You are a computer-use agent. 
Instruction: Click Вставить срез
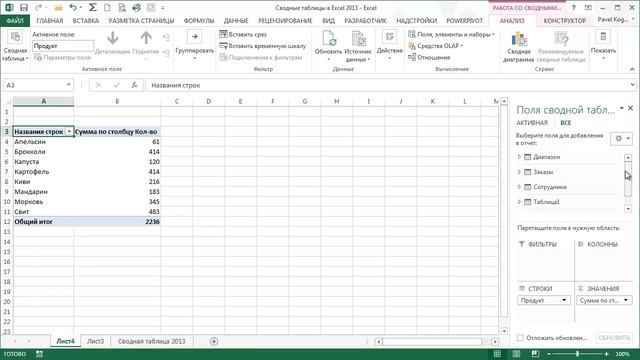pos(243,34)
